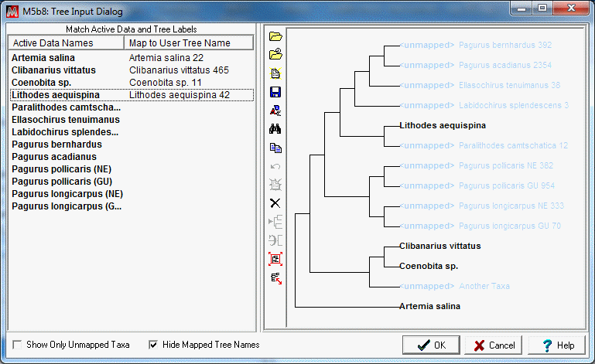Click unmapped Labidochirus splendescens 3 tree label

click(484, 105)
